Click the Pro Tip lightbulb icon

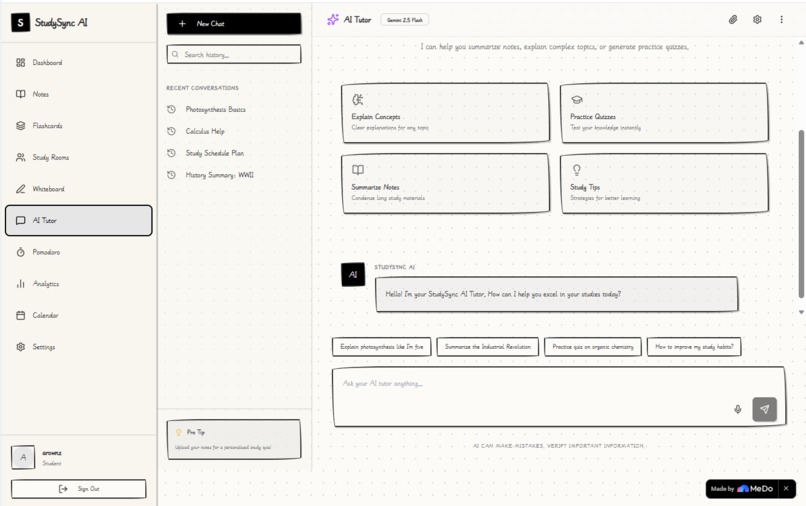179,432
